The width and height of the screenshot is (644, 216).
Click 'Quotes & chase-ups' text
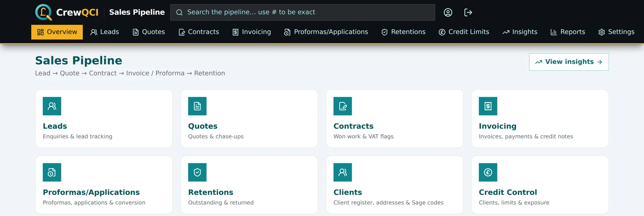coord(216,136)
